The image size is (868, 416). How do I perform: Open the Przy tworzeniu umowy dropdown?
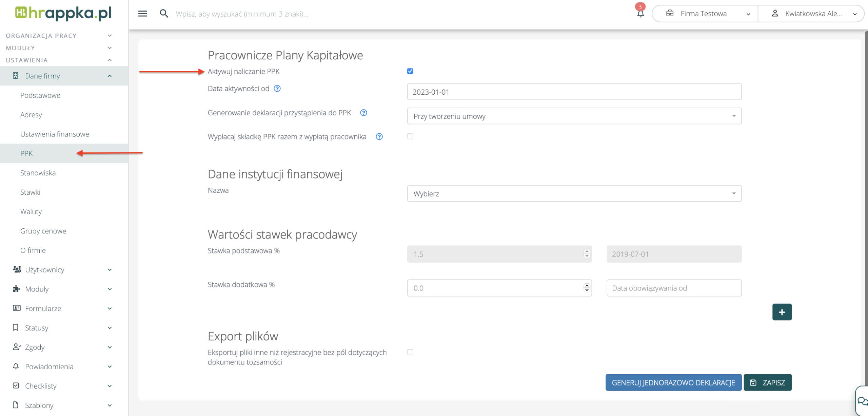[x=574, y=116]
